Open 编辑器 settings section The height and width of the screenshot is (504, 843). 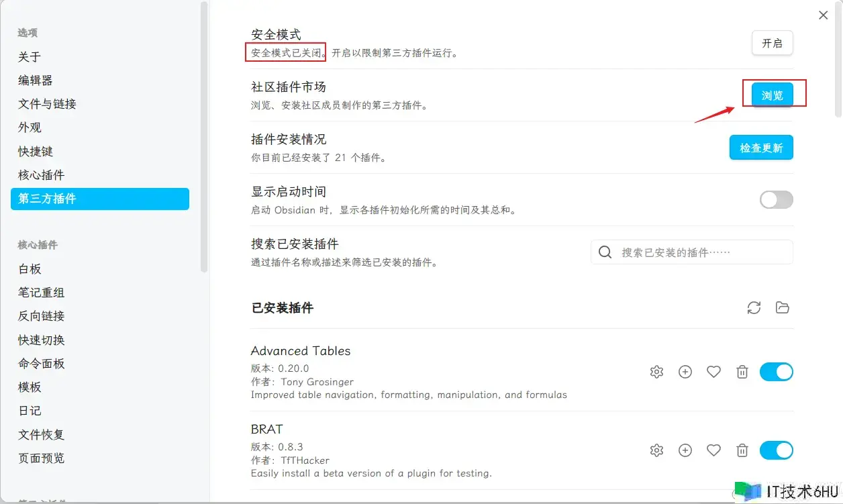click(35, 81)
